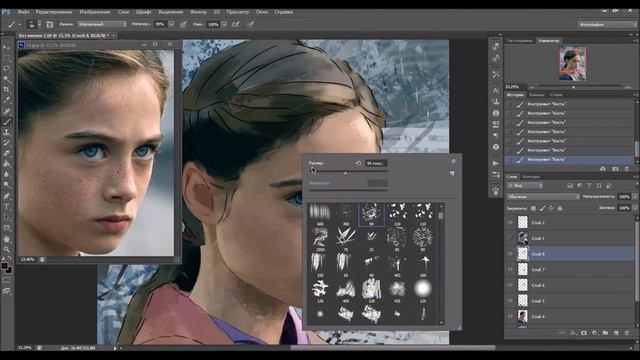Create new document from state icon
Viewport: 640px width, 360px height.
(603, 169)
